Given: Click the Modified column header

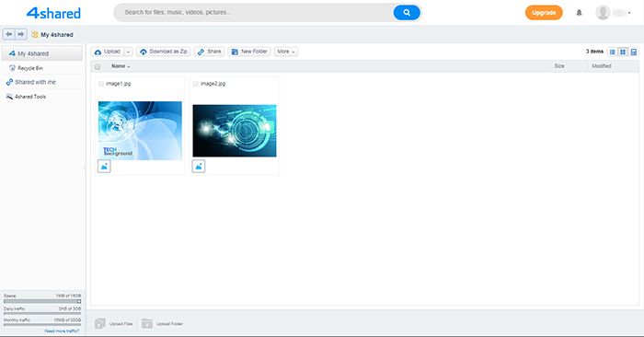Looking at the screenshot, I should [602, 66].
